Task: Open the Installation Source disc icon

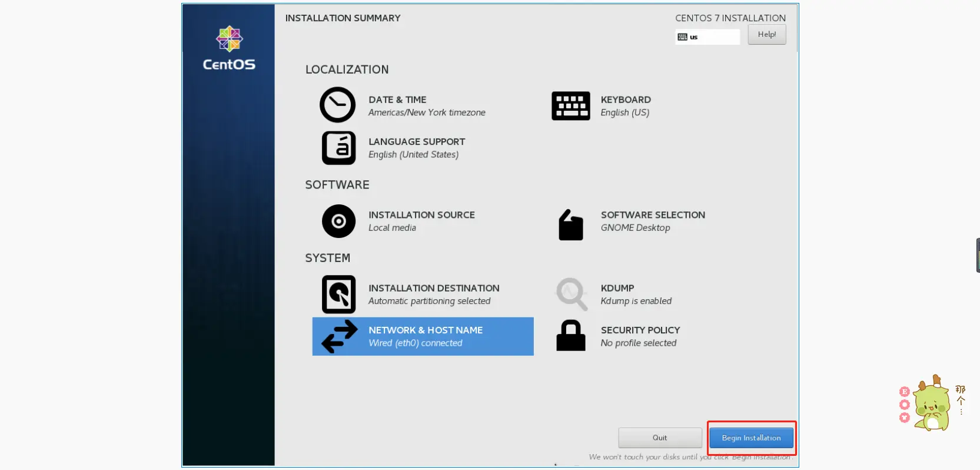Action: 338,221
